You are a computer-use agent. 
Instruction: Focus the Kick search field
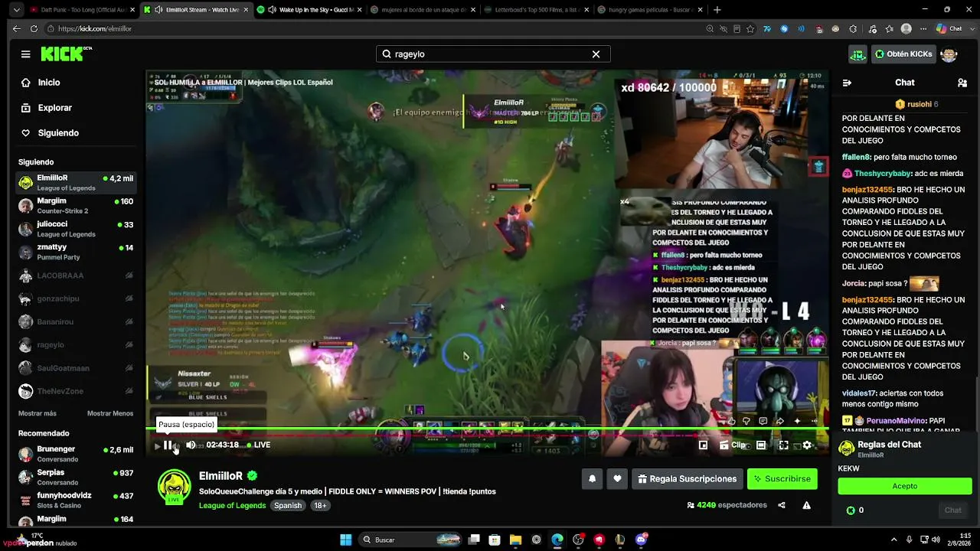(492, 54)
